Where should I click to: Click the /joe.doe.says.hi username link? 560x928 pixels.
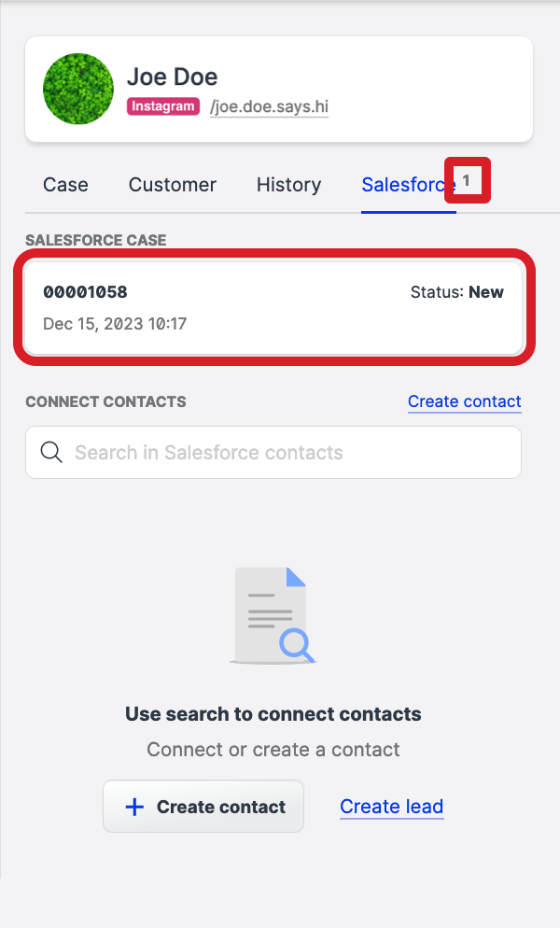tap(269, 106)
